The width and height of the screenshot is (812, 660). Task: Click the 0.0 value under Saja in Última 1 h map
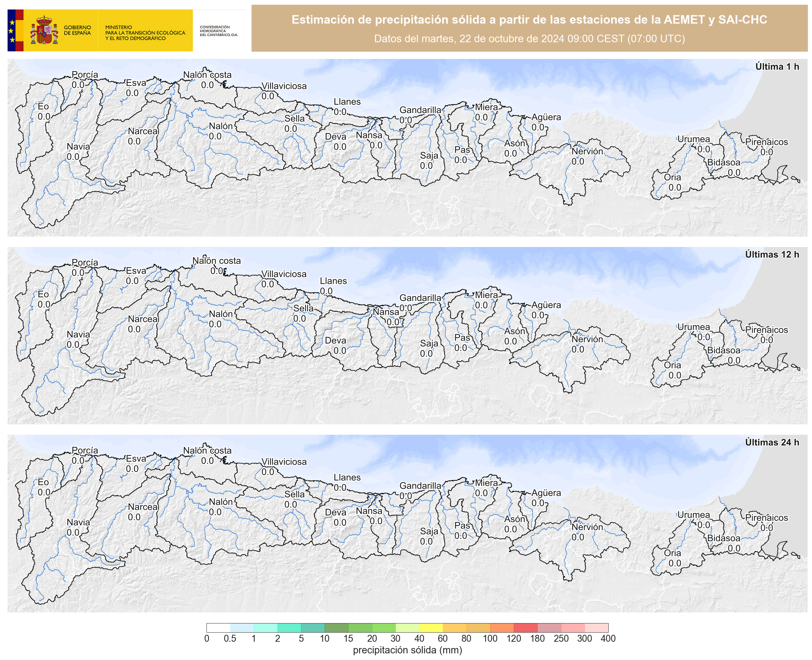[426, 166]
